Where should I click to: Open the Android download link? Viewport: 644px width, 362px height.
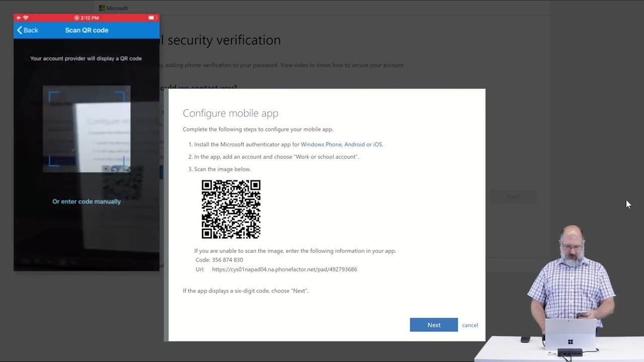tap(354, 144)
